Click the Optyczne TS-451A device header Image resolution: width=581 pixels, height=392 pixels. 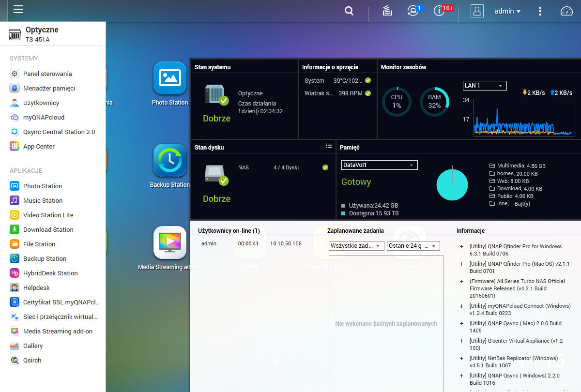point(53,34)
